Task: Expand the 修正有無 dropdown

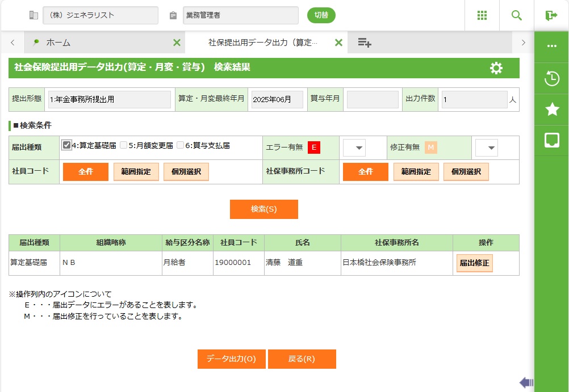Action: pyautogui.click(x=487, y=148)
